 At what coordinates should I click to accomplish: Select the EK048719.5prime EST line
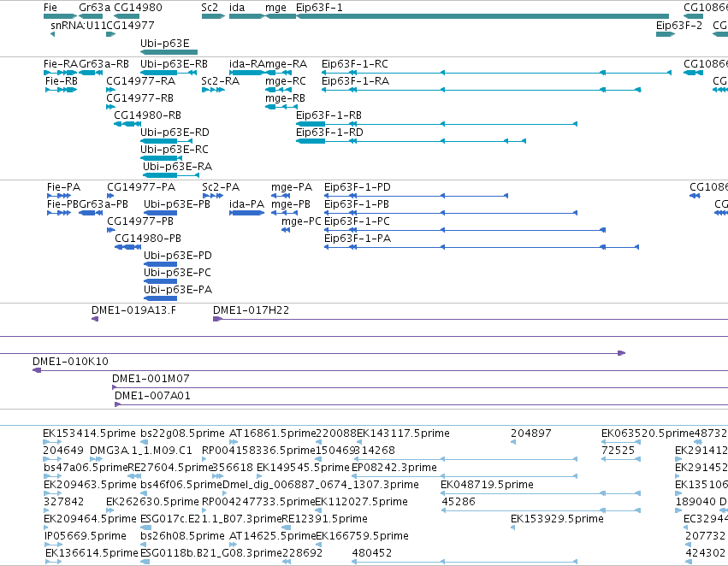[x=541, y=493]
